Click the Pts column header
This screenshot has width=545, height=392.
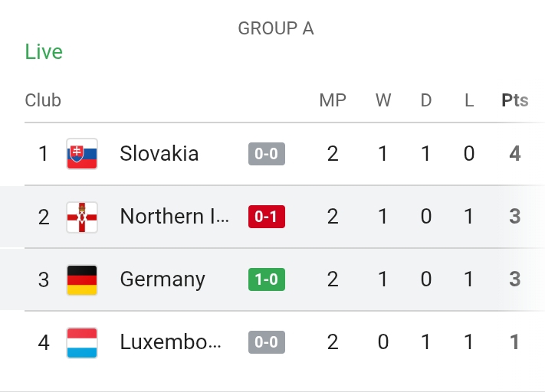pyautogui.click(x=515, y=100)
